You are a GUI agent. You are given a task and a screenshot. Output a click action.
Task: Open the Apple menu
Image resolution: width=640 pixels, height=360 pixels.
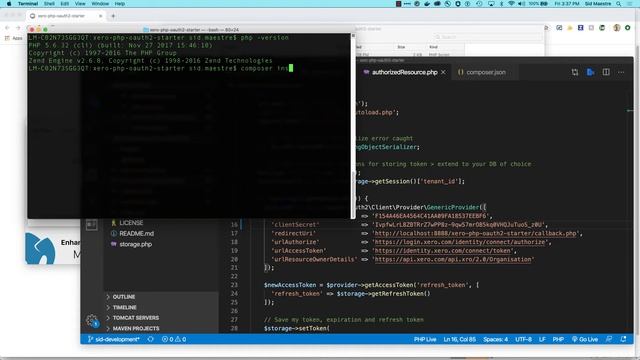[x=9, y=4]
